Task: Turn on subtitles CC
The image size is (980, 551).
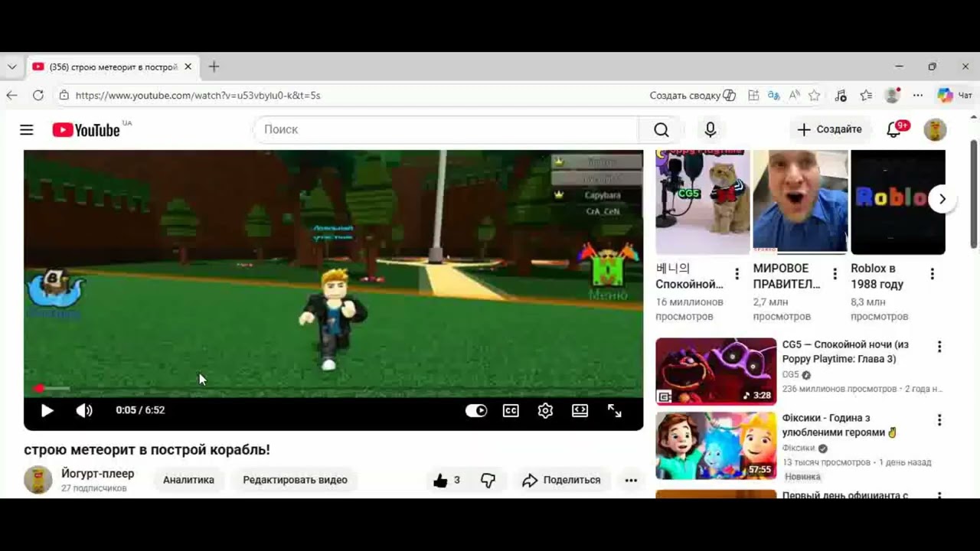Action: click(x=511, y=411)
